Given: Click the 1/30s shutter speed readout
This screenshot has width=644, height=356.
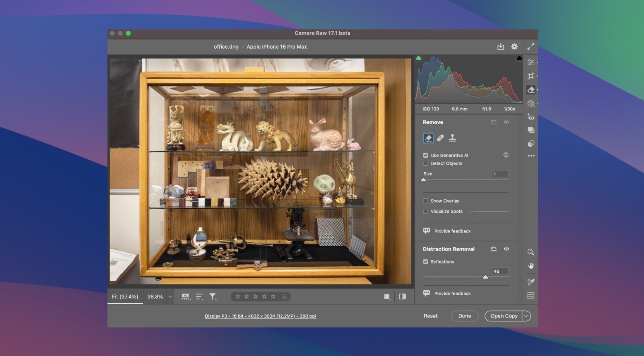Looking at the screenshot, I should pos(509,109).
